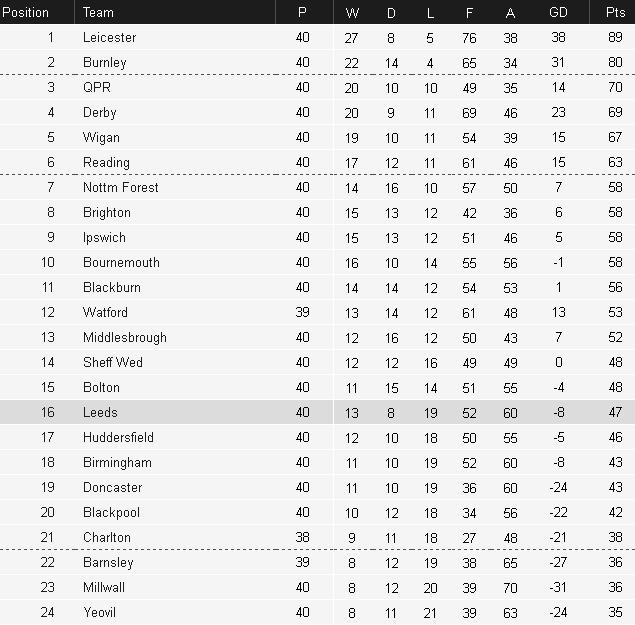Open the Middlesbrough team link
The image size is (635, 625).
pos(125,338)
